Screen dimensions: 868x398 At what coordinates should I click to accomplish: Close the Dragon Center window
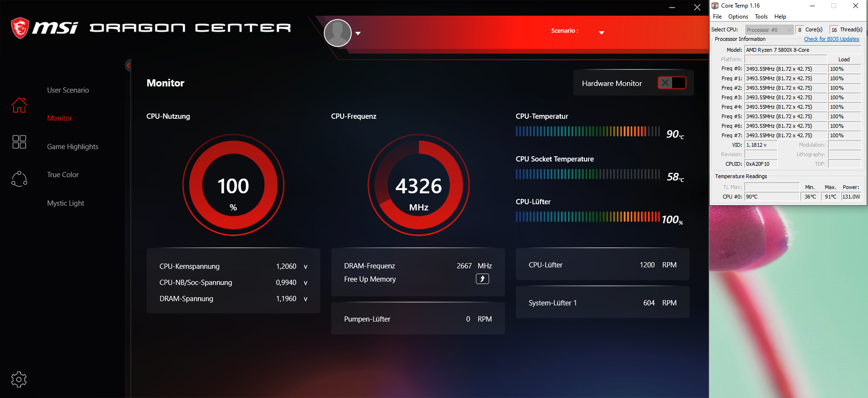tap(697, 8)
